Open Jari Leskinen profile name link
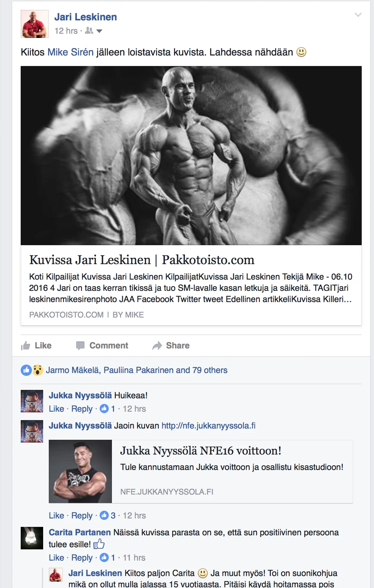Screen dimensions: 374x588 pyautogui.click(x=86, y=17)
